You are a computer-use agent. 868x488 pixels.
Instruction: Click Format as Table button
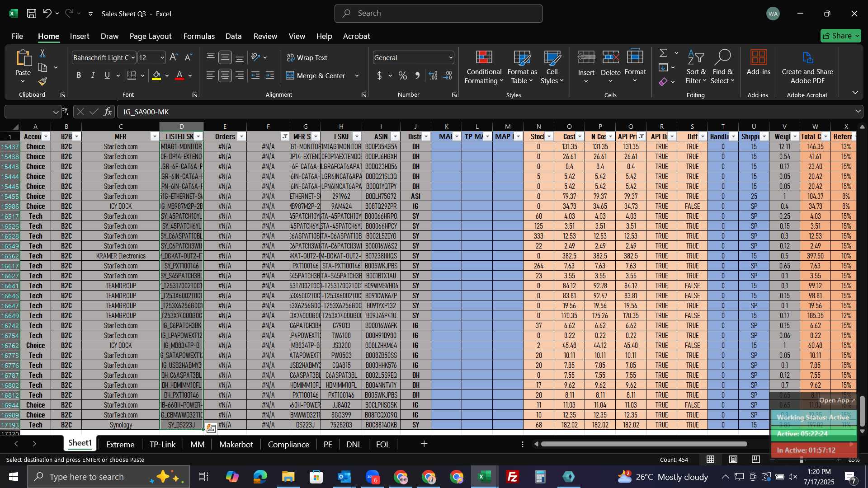click(x=522, y=67)
